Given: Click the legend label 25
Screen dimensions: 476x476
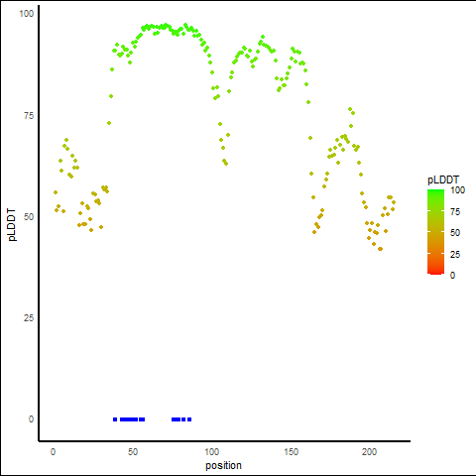Looking at the screenshot, I should [x=455, y=254].
